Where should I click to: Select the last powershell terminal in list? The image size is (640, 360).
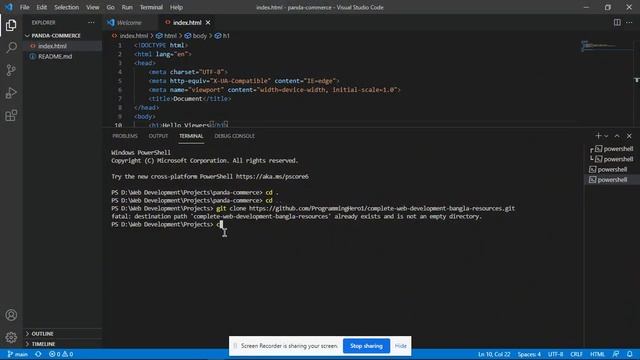(x=612, y=180)
